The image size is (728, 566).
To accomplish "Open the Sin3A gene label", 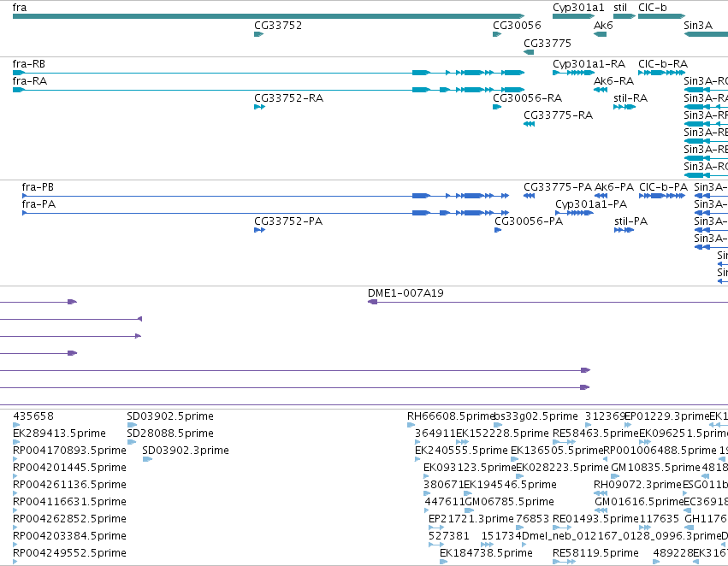I will pos(698,26).
